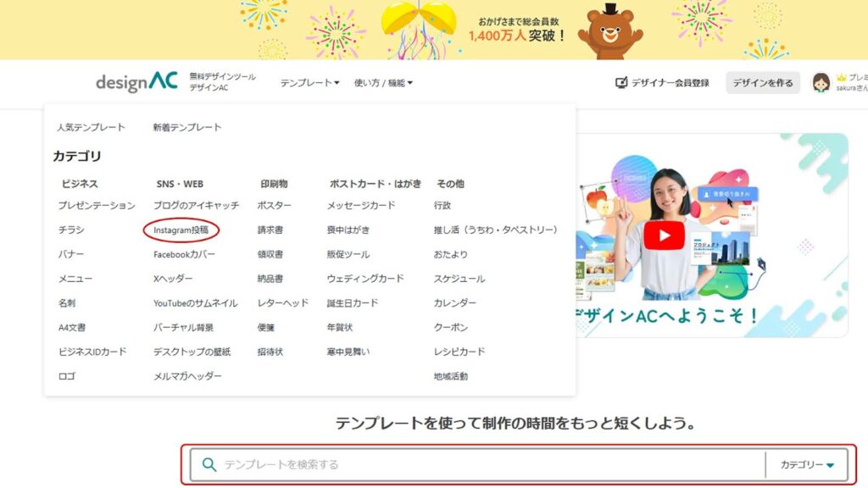Select プレゼンテーション category
This screenshot has height=488, width=868.
pos(97,205)
